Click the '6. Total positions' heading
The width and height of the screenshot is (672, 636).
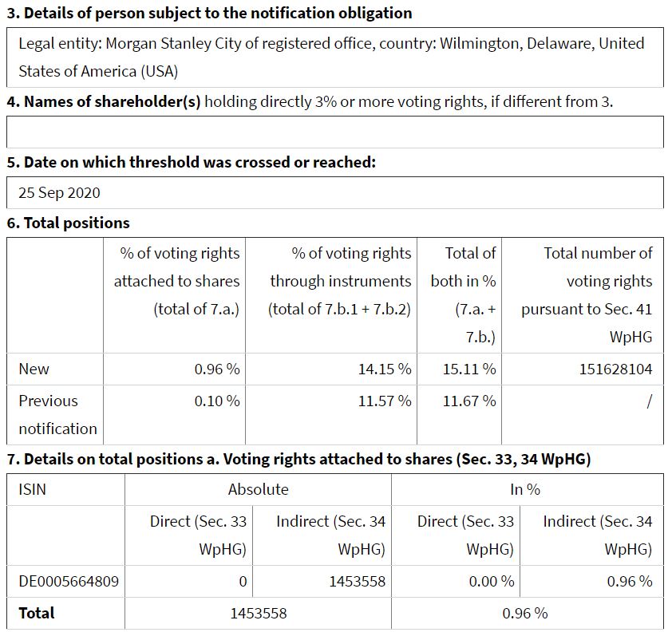[x=68, y=223]
